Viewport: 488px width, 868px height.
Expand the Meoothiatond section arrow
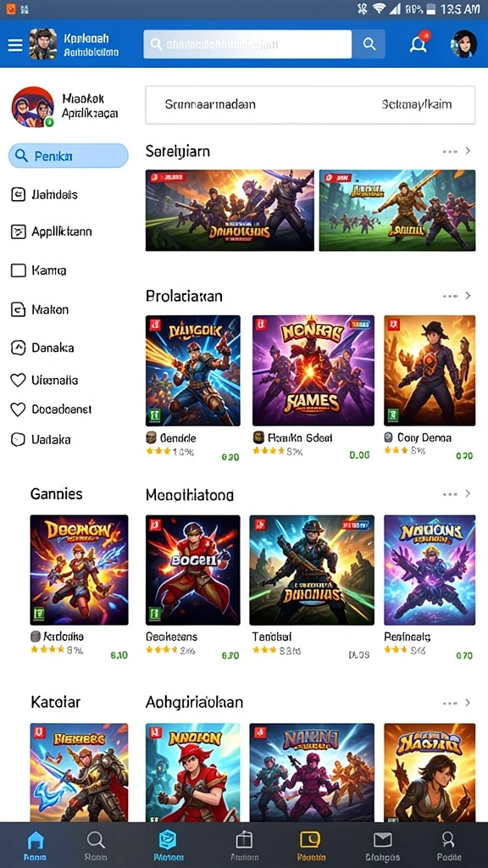(x=468, y=493)
